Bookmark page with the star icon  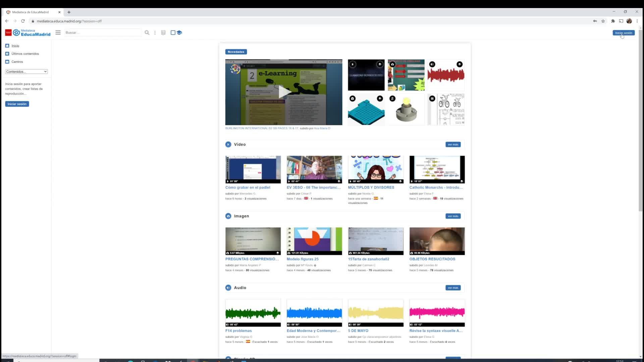(603, 21)
